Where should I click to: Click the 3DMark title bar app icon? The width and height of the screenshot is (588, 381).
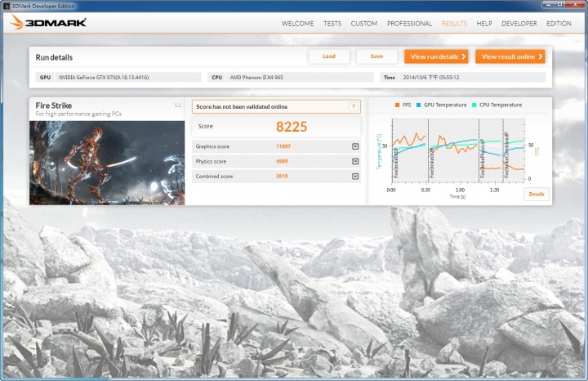click(6, 6)
